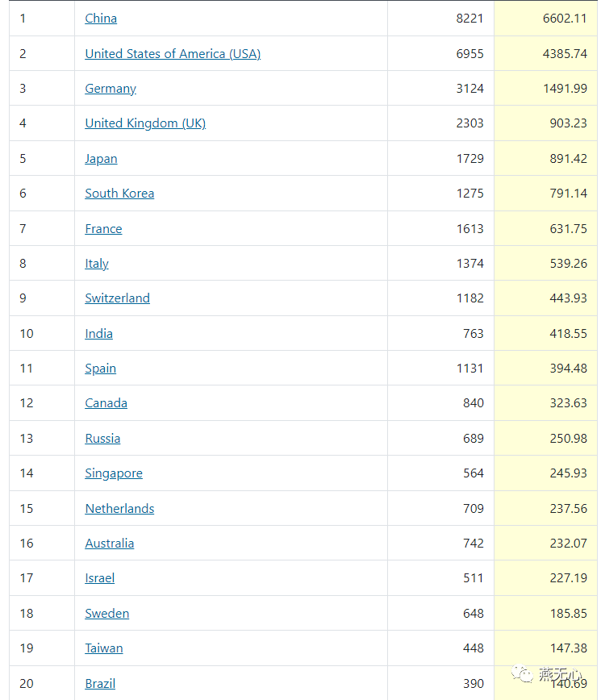Open the Taiwan link
601x700 pixels.
pos(104,648)
